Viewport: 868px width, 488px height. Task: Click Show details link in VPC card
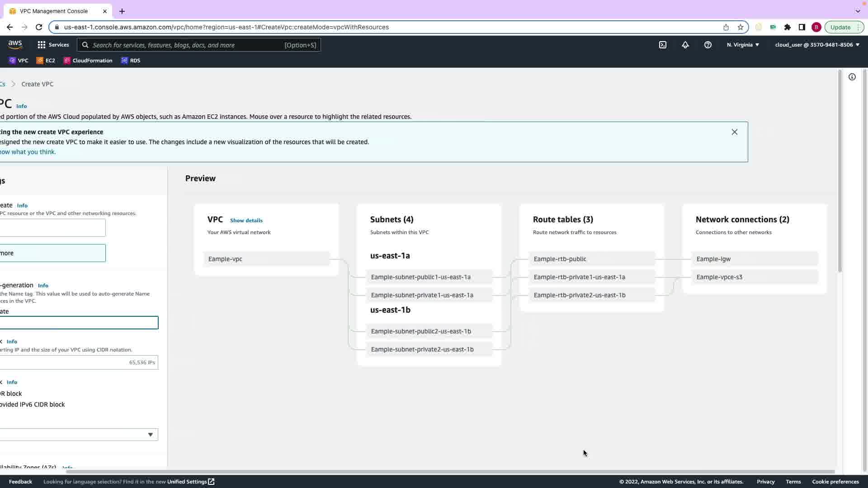pos(246,221)
